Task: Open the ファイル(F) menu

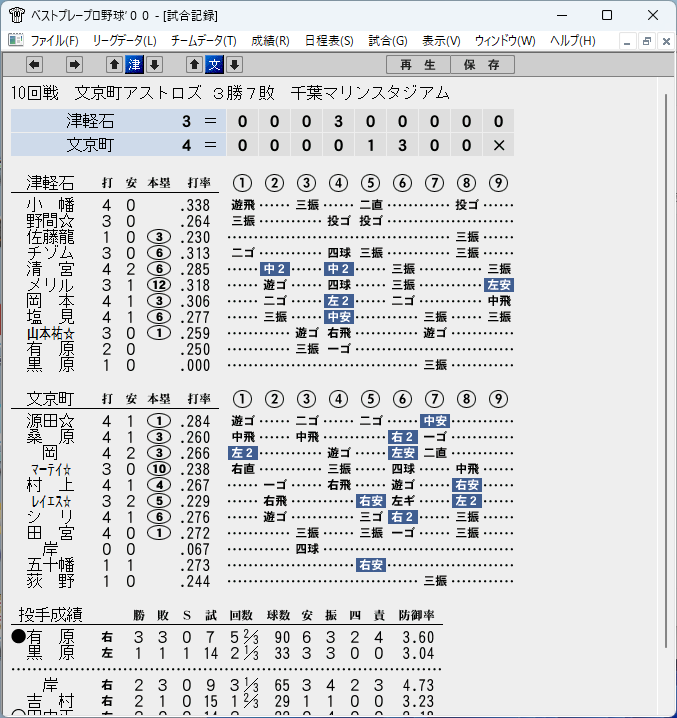Action: [55, 41]
